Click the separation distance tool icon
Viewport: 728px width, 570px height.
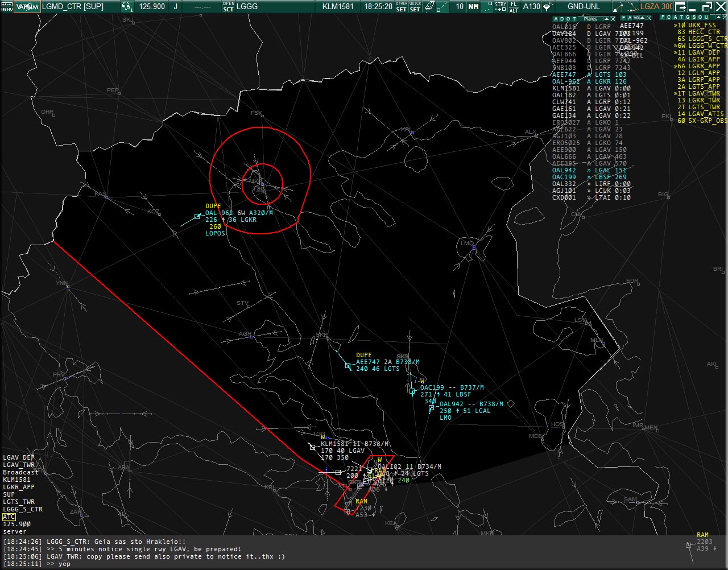pyautogui.click(x=620, y=7)
